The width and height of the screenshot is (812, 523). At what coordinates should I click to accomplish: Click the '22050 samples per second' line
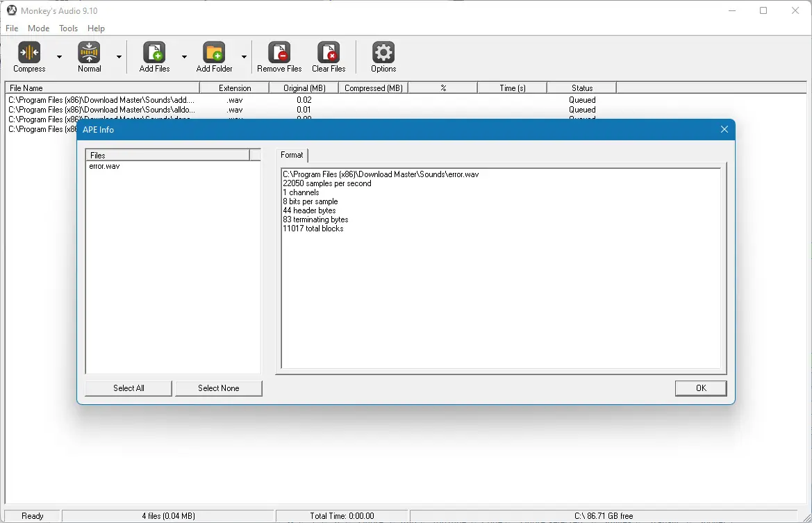(326, 183)
